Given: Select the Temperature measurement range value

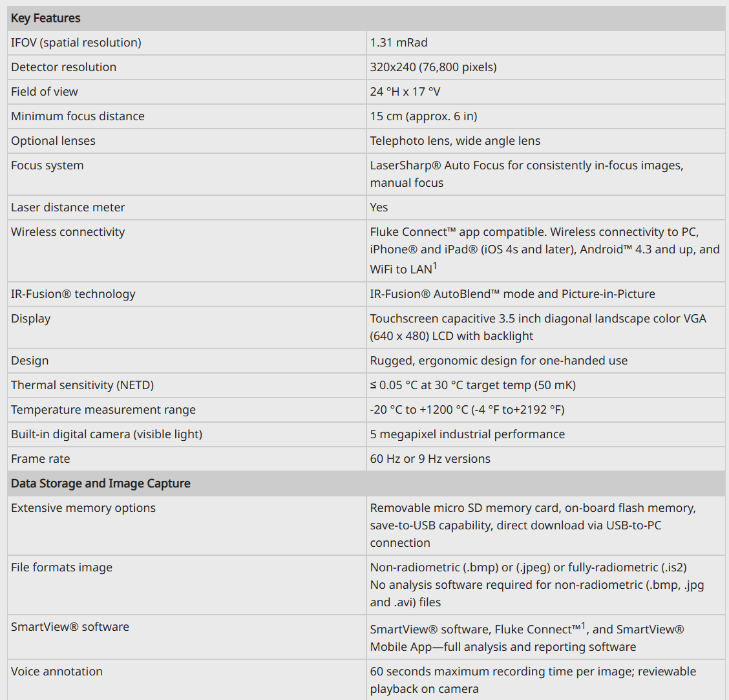Looking at the screenshot, I should [x=467, y=410].
